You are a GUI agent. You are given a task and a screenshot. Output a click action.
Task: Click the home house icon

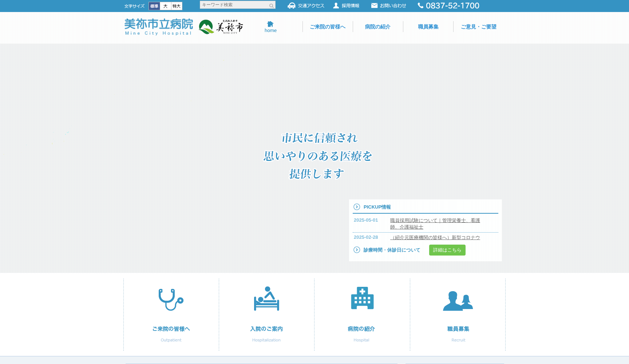pos(270,24)
